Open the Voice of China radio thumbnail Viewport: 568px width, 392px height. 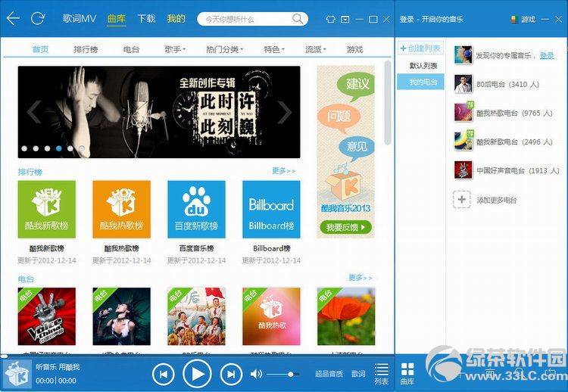[47, 316]
